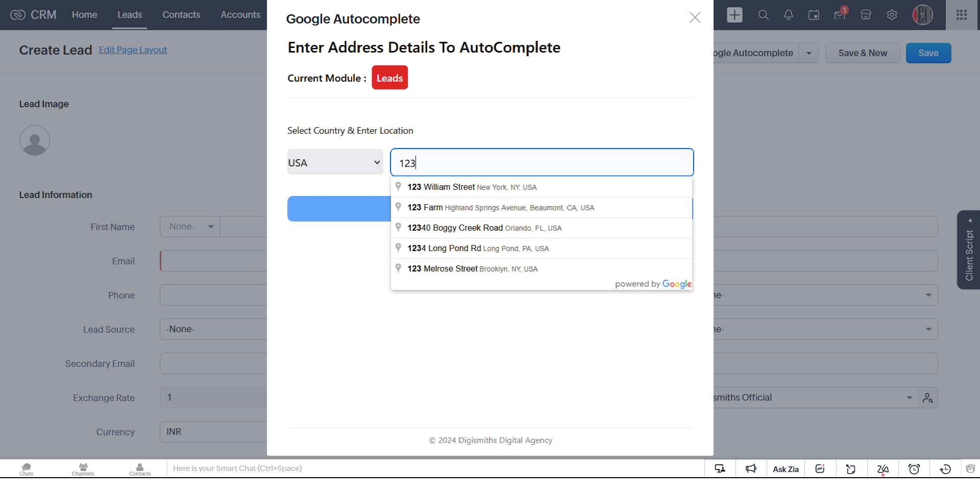Screen dimensions: 980x494
Task: Close the Google Autocomplete dialog
Action: pyautogui.click(x=695, y=18)
